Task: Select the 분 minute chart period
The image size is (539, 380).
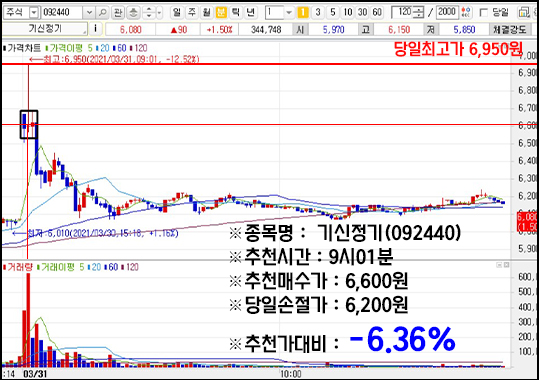Action: tap(220, 13)
